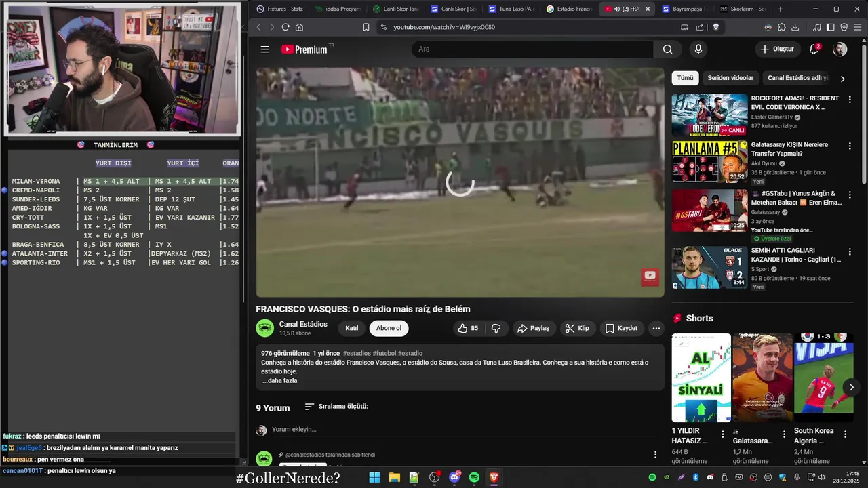Click the video player to pause playback
868x488 pixels.
(460, 182)
